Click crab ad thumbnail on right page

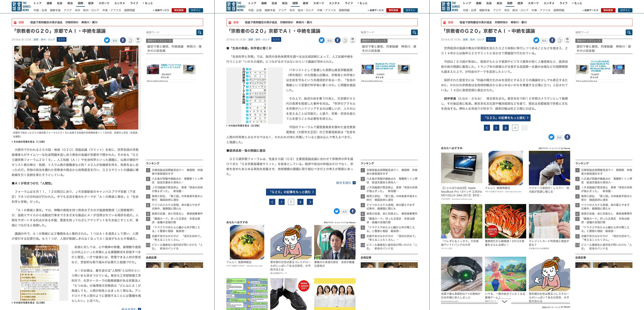click(505, 221)
